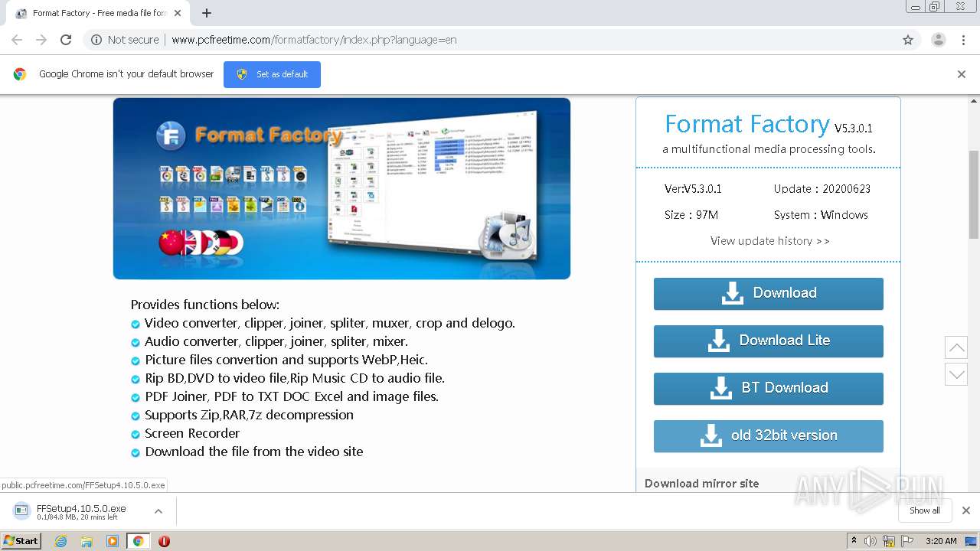The height and width of the screenshot is (551, 980).
Task: Bookmark this page with the star icon
Action: click(908, 40)
